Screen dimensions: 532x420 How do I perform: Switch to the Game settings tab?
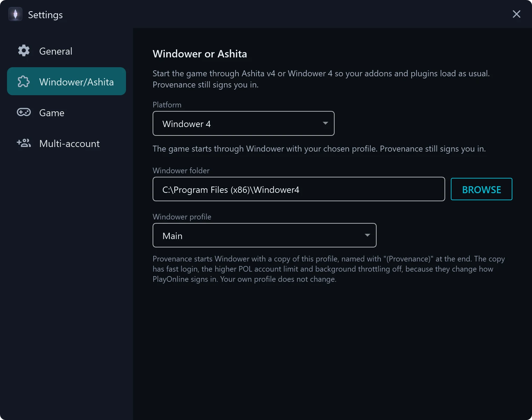[66, 112]
